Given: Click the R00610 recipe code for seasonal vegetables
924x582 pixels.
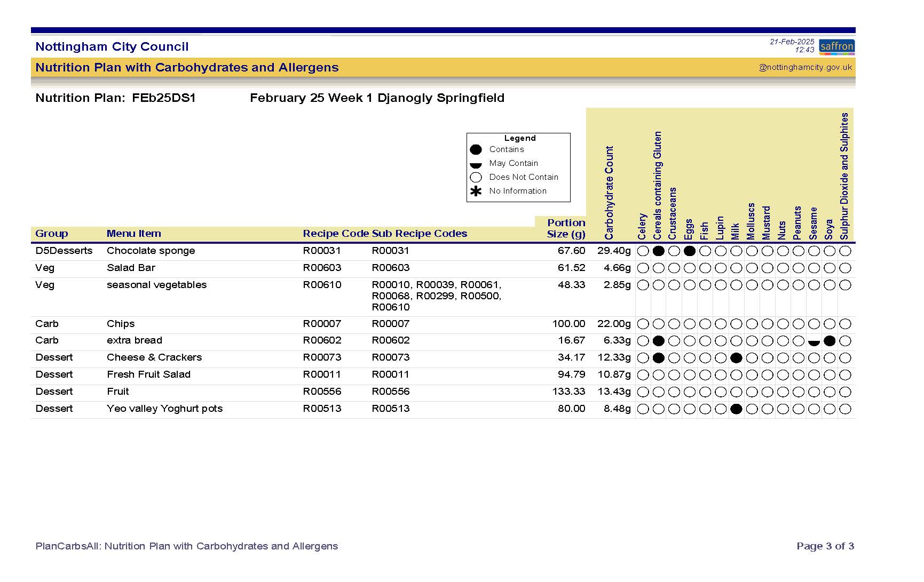Looking at the screenshot, I should coord(322,285).
